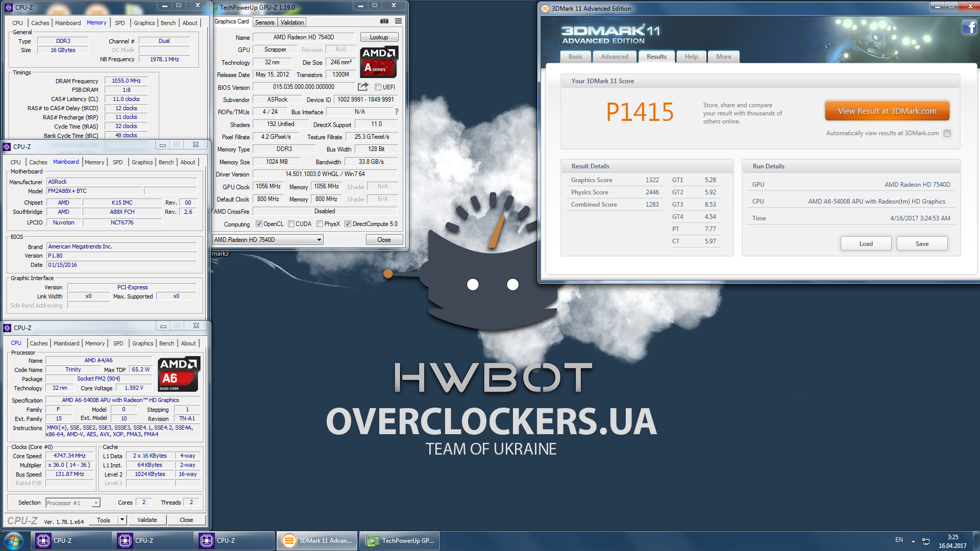Click the BIOS Version value P1.80

point(121,256)
